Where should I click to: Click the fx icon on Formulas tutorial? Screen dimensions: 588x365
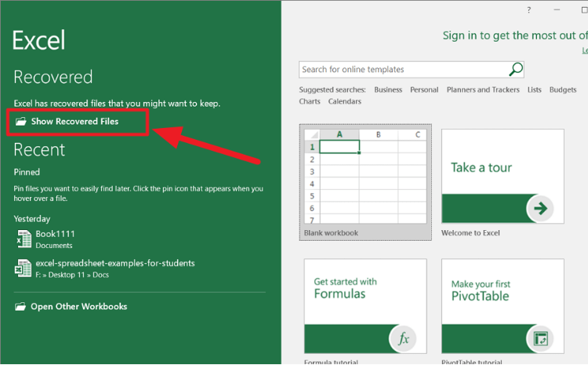[x=403, y=338]
